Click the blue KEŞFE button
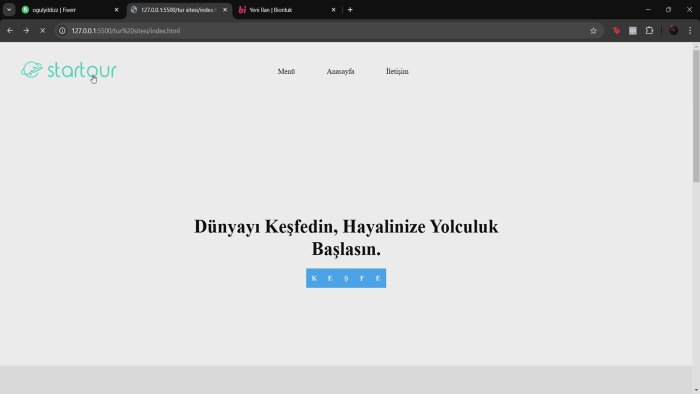Screen dimensions: 700x394 point(346,278)
